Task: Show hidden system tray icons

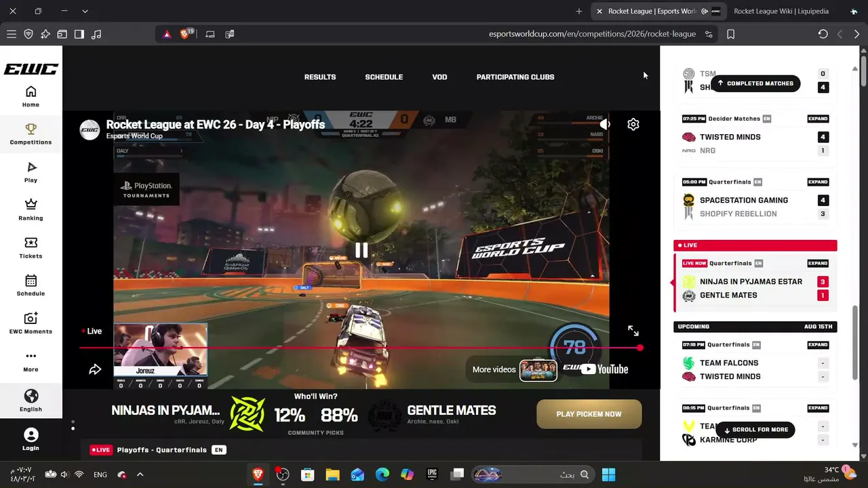Action: (140, 474)
